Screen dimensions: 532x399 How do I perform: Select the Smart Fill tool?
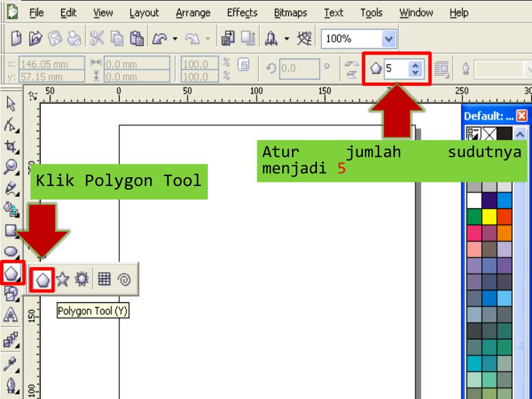click(11, 209)
